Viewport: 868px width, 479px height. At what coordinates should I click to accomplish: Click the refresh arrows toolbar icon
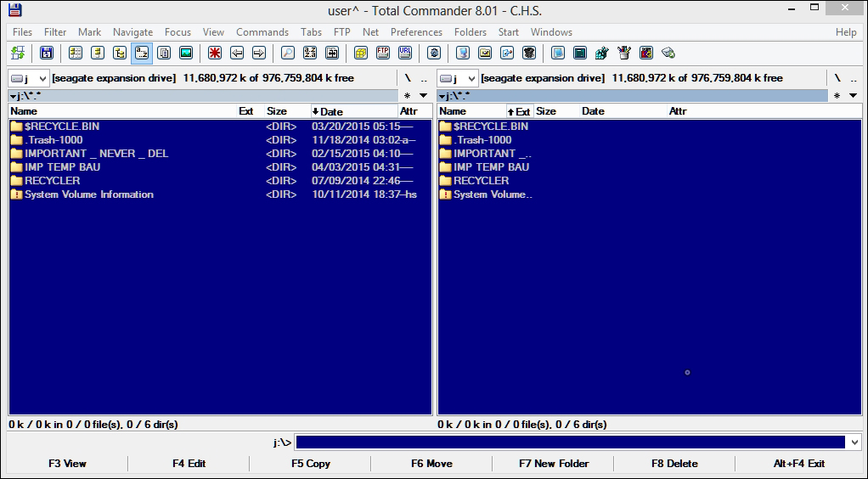point(19,53)
